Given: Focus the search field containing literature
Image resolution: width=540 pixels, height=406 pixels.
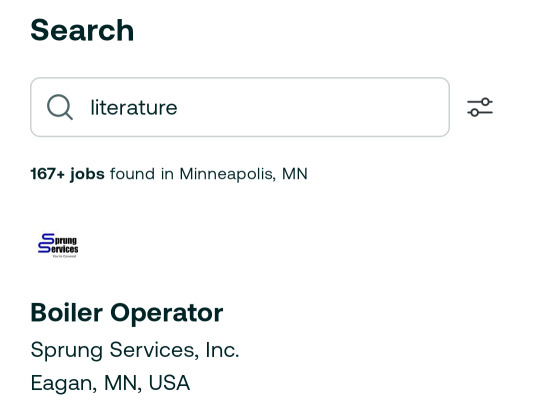Looking at the screenshot, I should coord(240,107).
